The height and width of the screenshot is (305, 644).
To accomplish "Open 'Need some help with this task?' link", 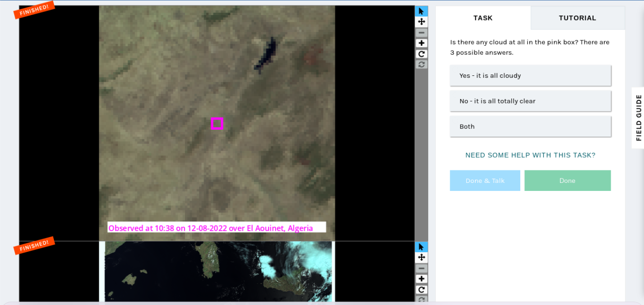I will pyautogui.click(x=530, y=155).
